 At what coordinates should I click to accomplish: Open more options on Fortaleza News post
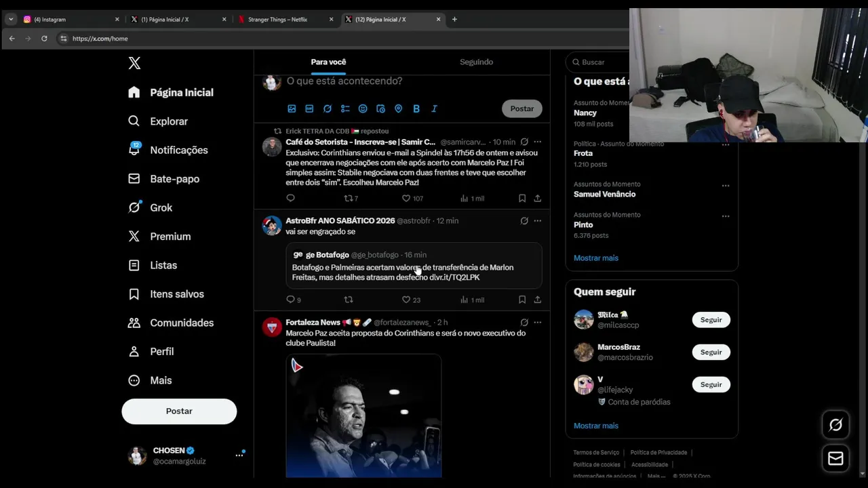pos(538,323)
